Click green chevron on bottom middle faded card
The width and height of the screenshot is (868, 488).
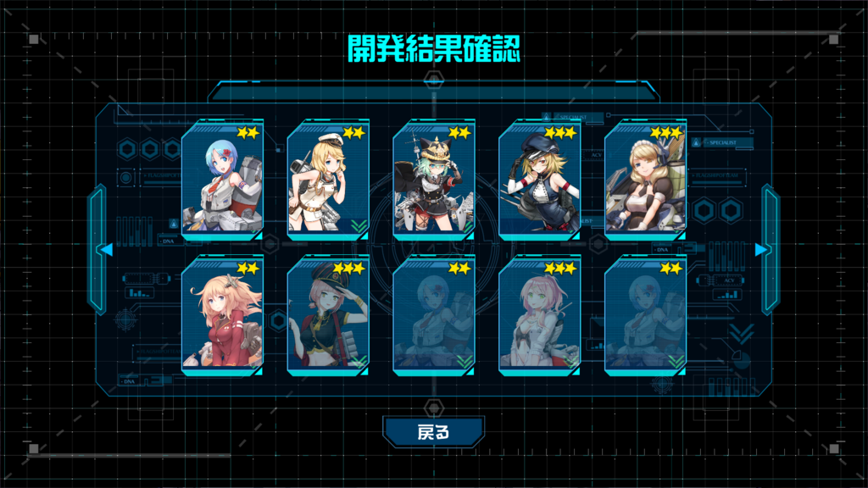(465, 362)
